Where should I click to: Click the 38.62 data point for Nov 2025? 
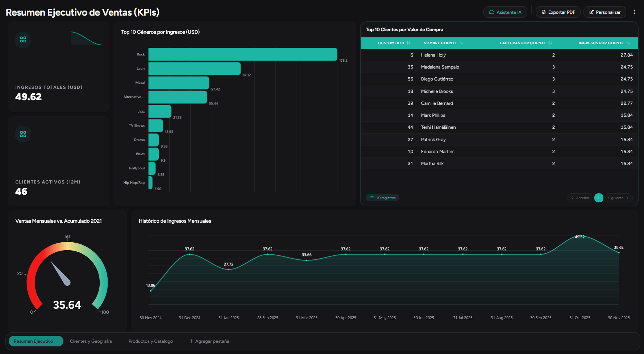pyautogui.click(x=619, y=252)
